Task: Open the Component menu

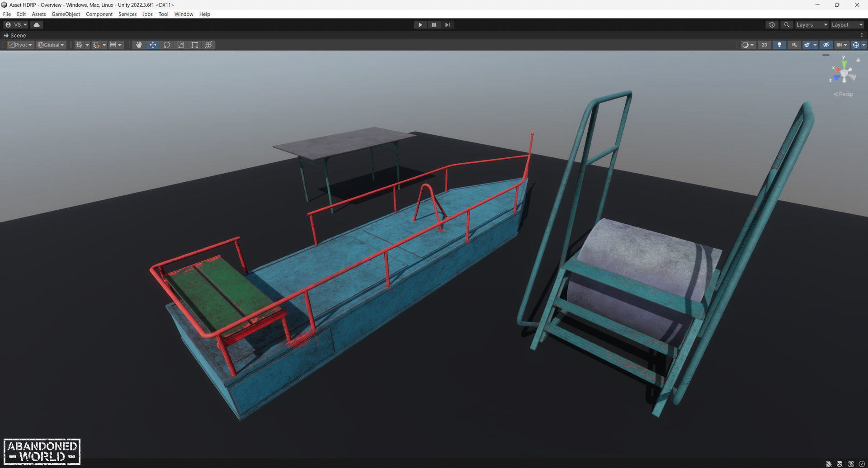Action: tap(99, 14)
